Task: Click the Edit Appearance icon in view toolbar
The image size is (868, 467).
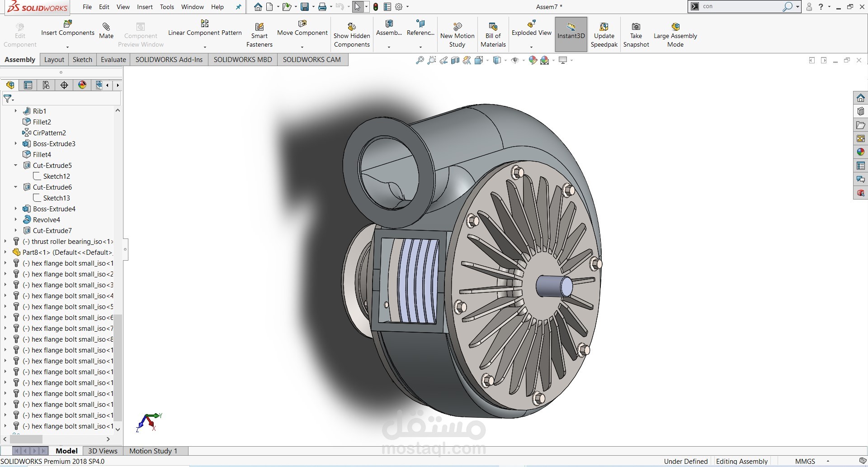Action: click(533, 60)
